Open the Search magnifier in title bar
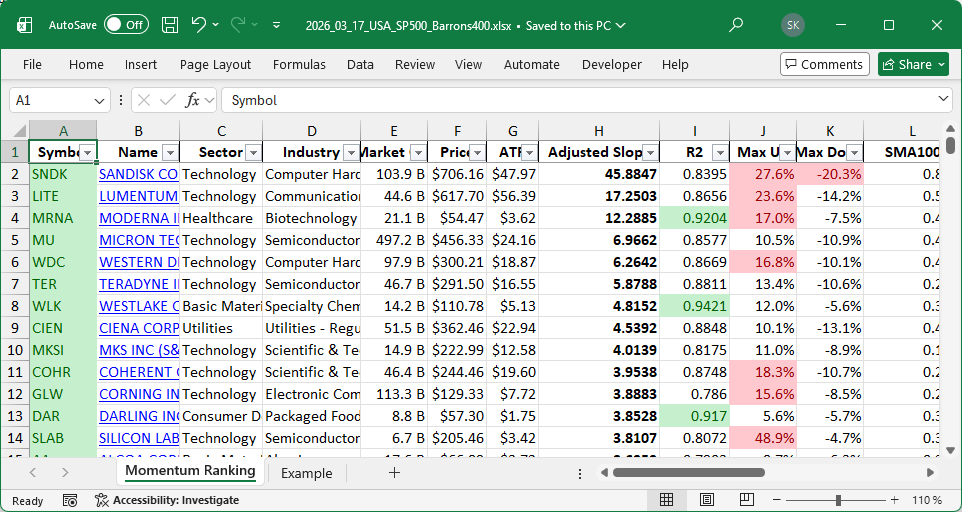This screenshot has width=962, height=512. pos(736,24)
